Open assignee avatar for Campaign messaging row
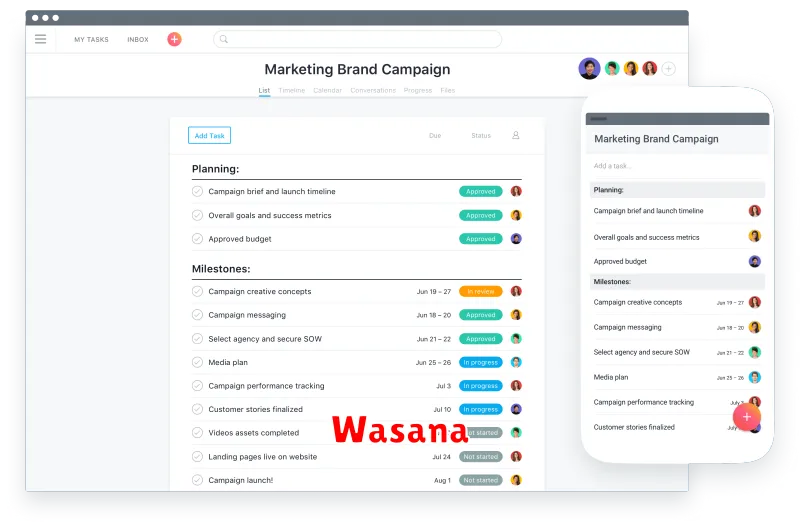Image resolution: width=800 pixels, height=527 pixels. click(516, 315)
